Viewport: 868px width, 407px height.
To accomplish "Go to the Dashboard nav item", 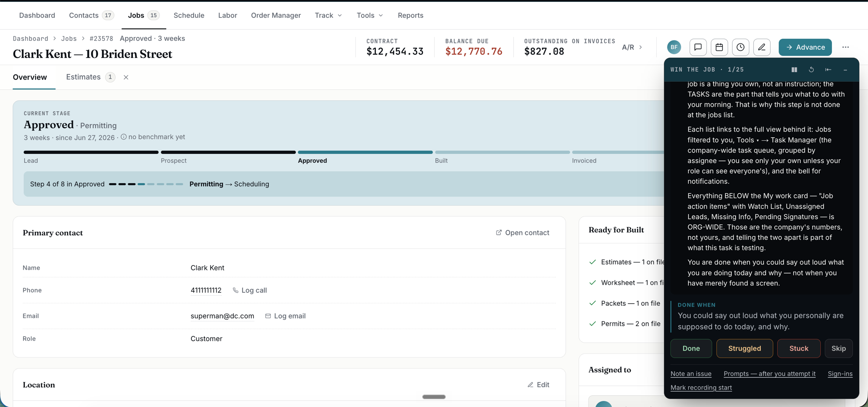I will (37, 15).
